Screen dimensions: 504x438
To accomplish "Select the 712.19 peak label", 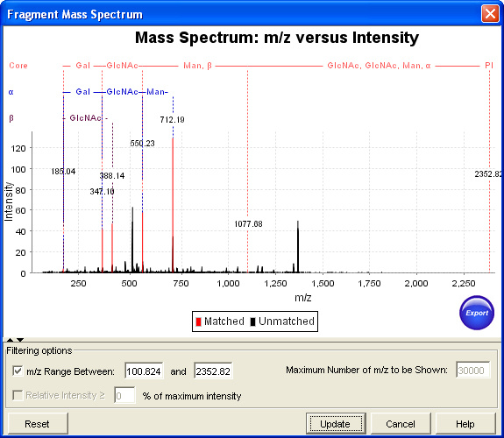I will 173,120.
